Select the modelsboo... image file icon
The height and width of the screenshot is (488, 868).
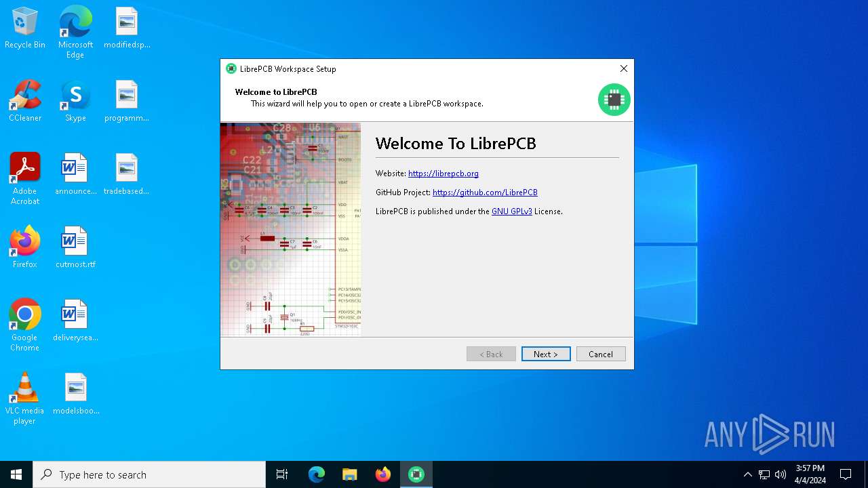pos(75,394)
